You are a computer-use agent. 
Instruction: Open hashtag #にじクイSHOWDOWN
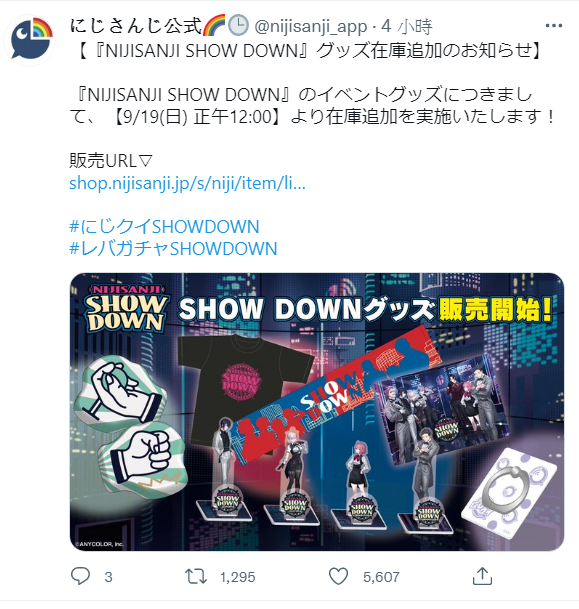tap(164, 226)
